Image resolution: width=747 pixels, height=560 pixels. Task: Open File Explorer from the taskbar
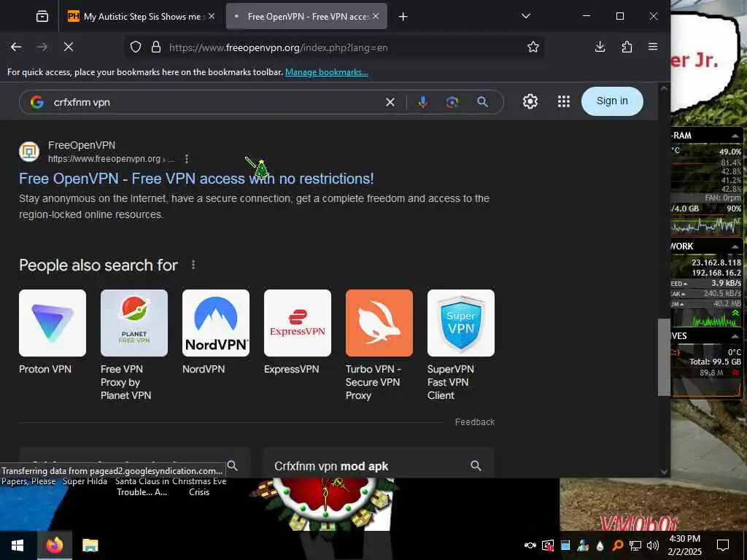[90, 545]
